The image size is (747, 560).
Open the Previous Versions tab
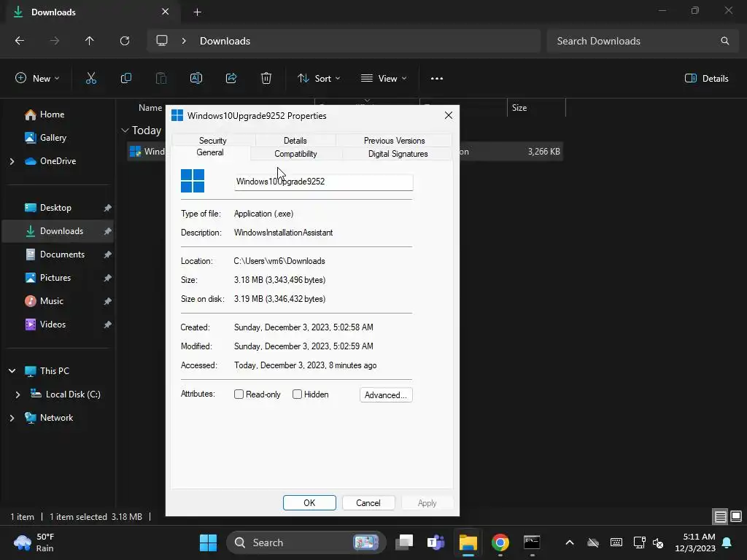coord(395,141)
